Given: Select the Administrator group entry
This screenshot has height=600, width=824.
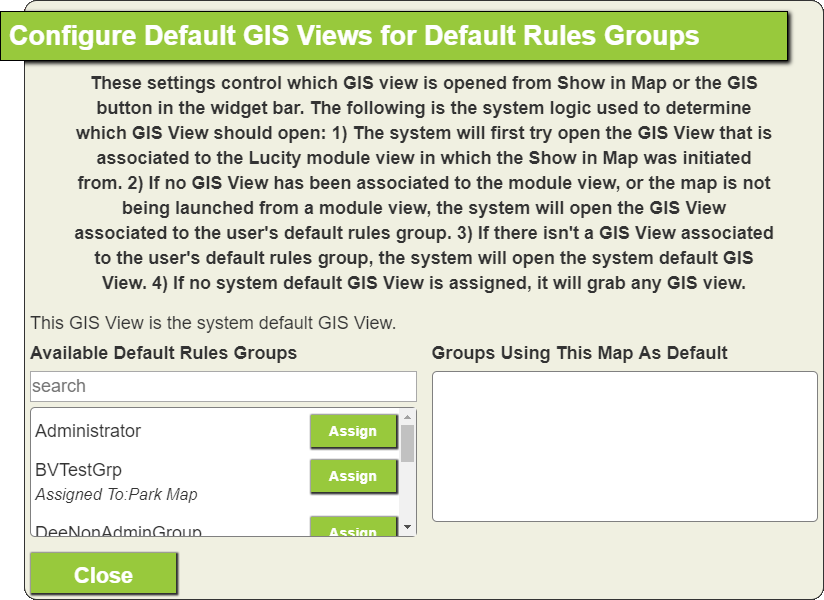Looking at the screenshot, I should pos(88,431).
